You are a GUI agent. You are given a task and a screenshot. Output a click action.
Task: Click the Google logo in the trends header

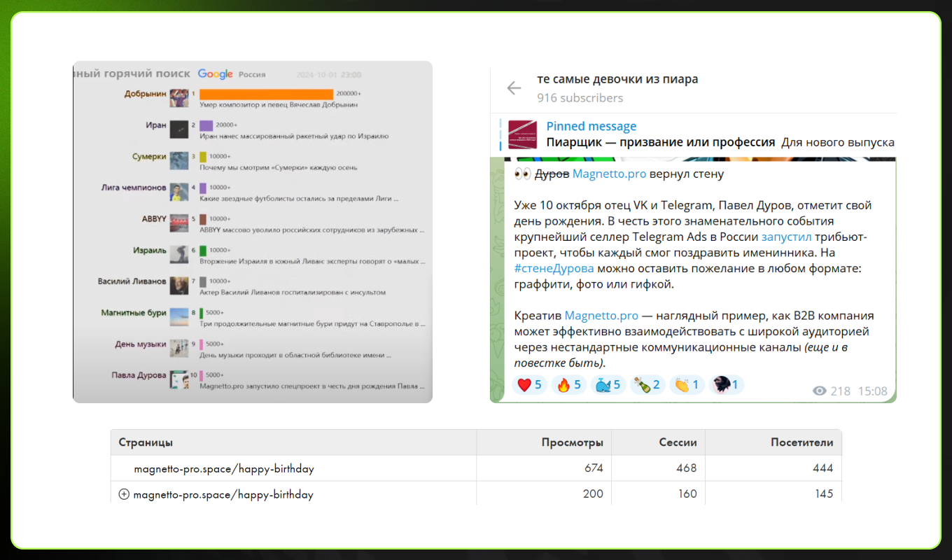215,74
